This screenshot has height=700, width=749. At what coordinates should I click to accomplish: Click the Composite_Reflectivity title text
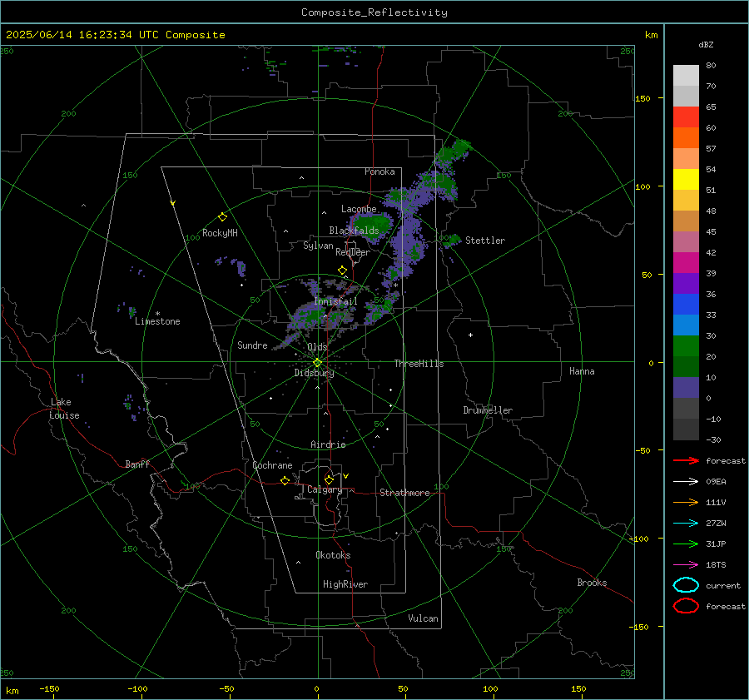[374, 12]
